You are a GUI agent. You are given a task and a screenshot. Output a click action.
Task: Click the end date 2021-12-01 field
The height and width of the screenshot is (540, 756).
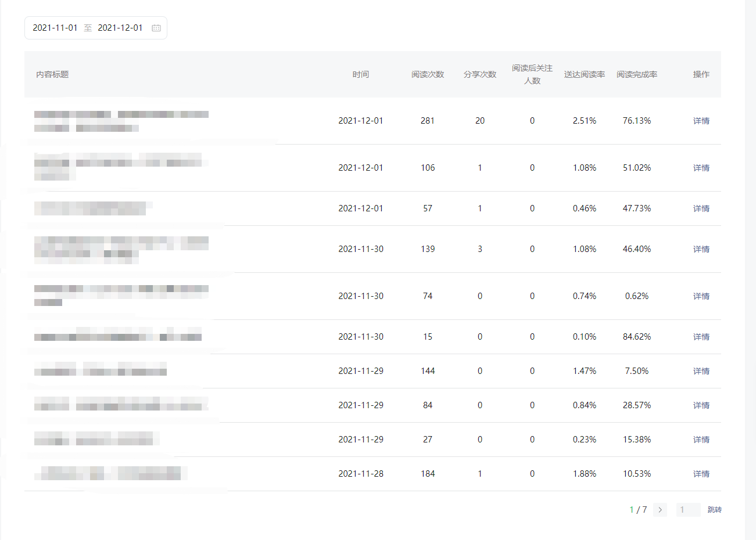point(120,28)
